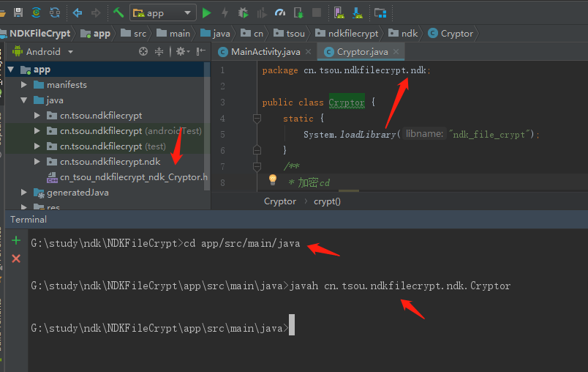This screenshot has width=588, height=372.
Task: Click "ndk_file_crypt" string literal
Action: pyautogui.click(x=489, y=135)
